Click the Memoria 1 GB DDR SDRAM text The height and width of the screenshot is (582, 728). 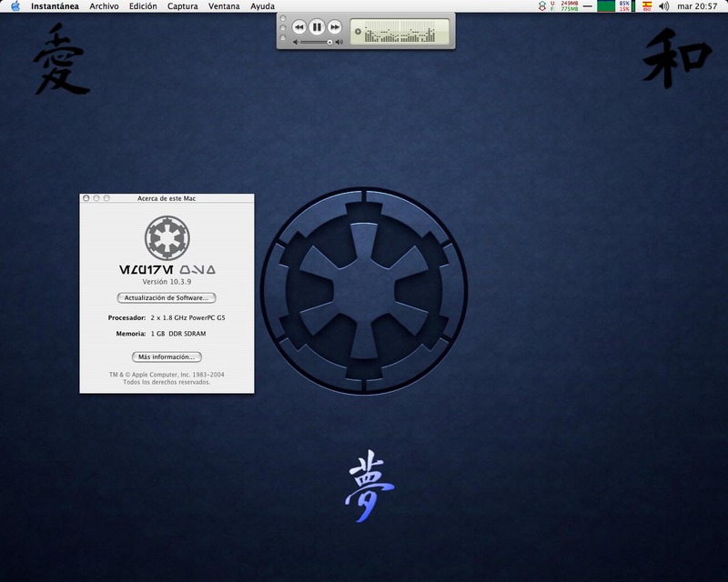tap(161, 334)
